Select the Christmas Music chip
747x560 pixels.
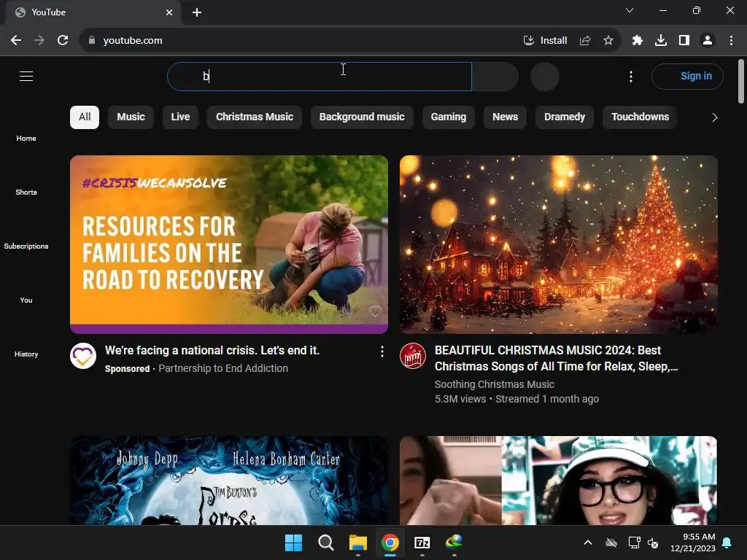[x=255, y=117]
